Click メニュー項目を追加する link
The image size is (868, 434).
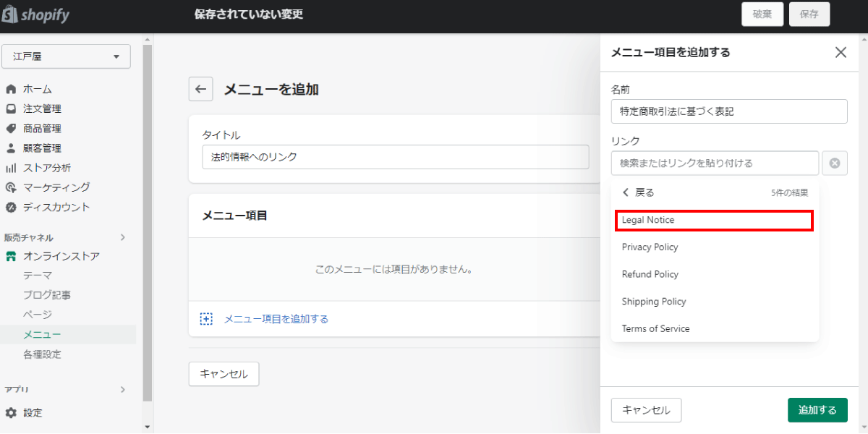(x=276, y=318)
